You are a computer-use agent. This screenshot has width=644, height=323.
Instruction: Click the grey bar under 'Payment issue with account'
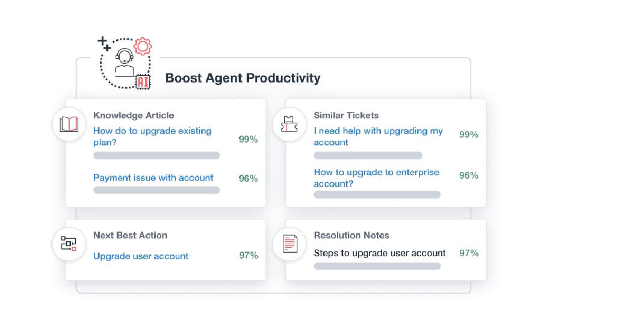pyautogui.click(x=156, y=190)
